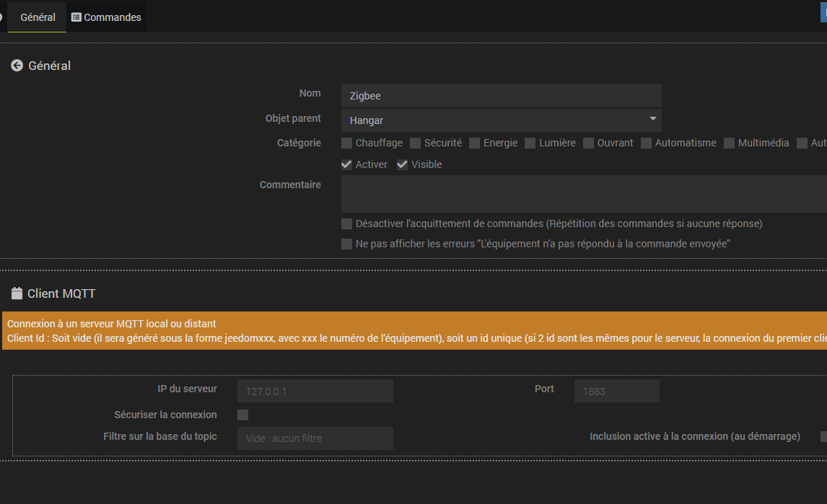Click the IP du serveur label
The width and height of the screenshot is (827, 504).
[187, 389]
